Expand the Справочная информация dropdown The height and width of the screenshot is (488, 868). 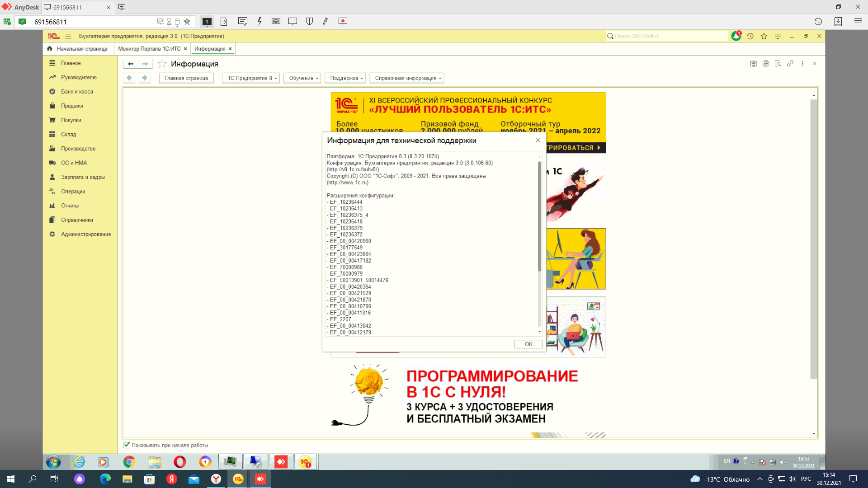407,78
